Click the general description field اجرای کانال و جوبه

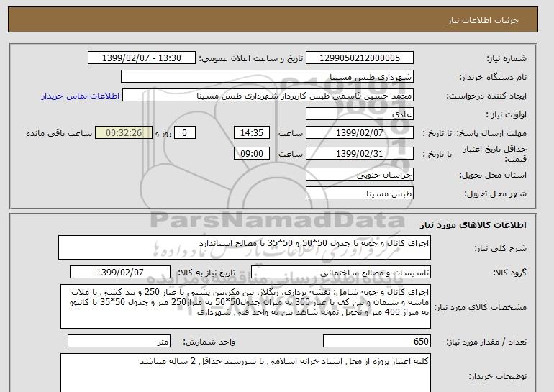click(x=245, y=247)
